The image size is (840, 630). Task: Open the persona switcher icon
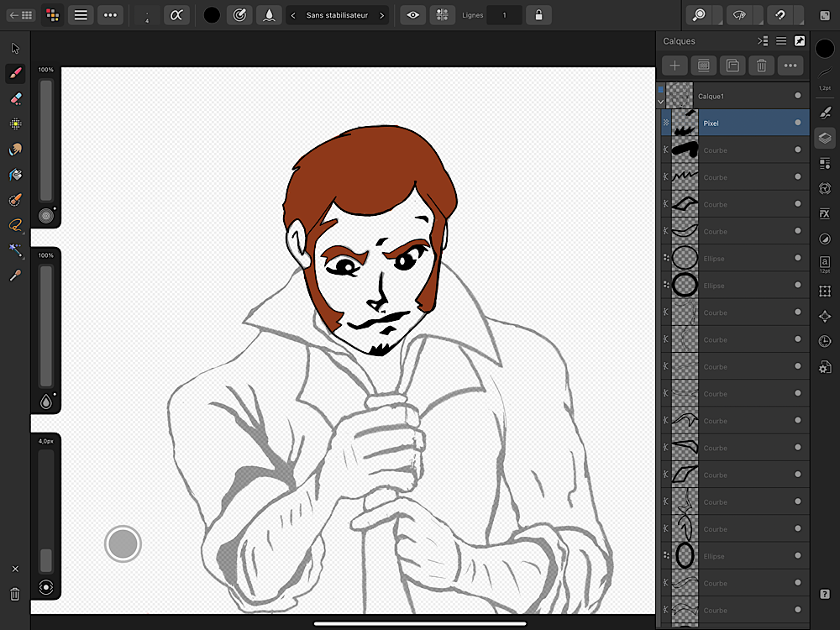[52, 15]
